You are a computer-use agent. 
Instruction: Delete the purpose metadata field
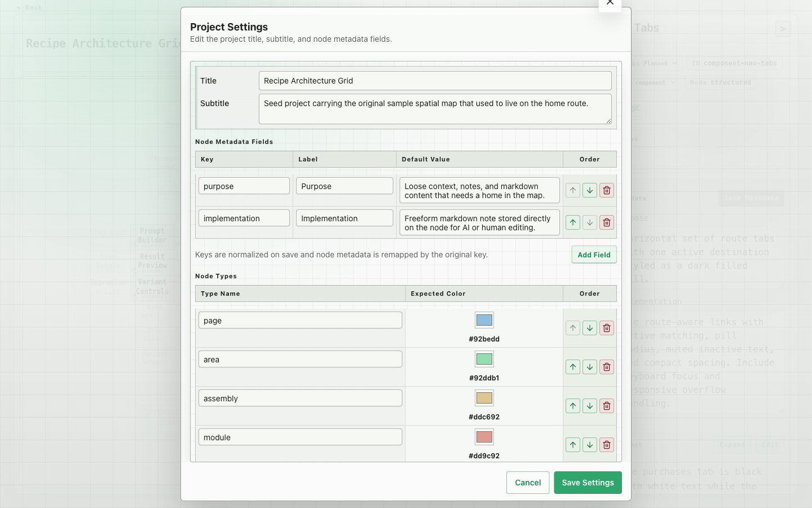(x=607, y=190)
